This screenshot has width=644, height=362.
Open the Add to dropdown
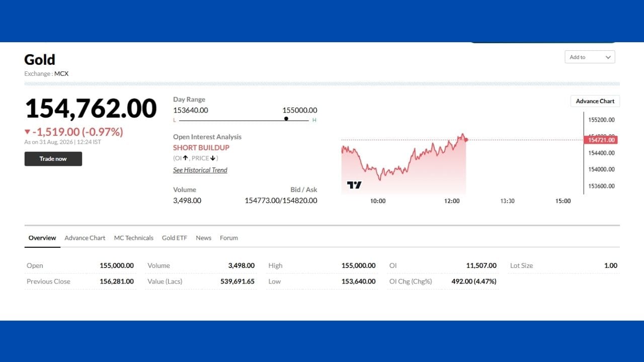590,57
